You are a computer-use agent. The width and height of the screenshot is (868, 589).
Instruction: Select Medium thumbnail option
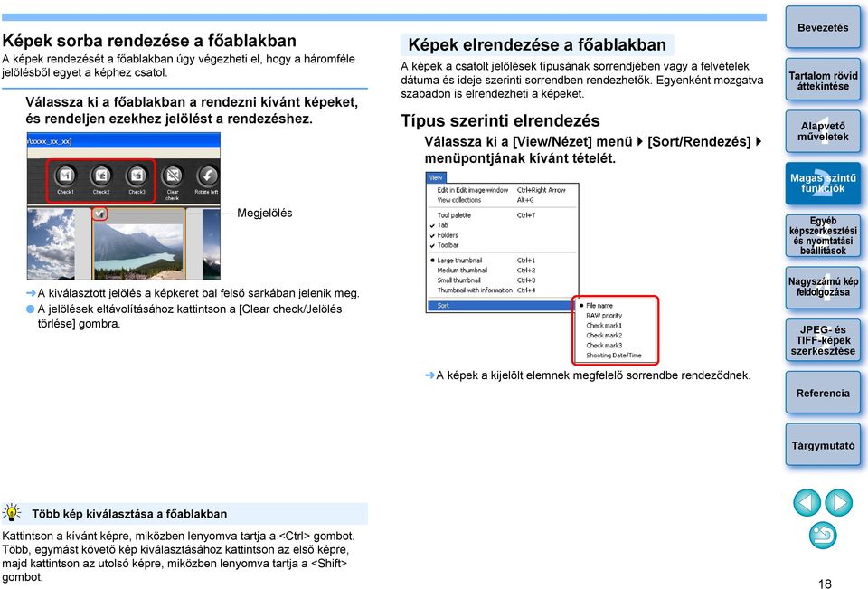pos(502,271)
